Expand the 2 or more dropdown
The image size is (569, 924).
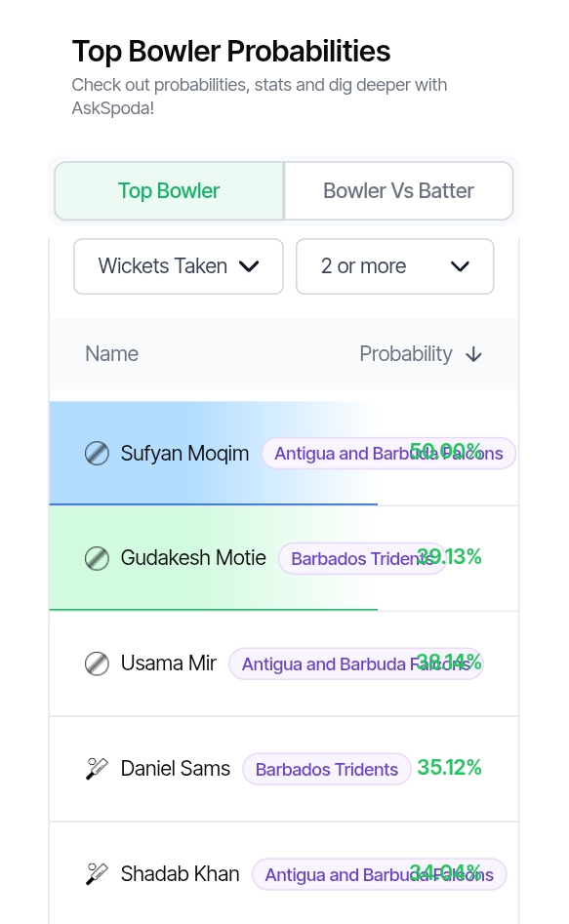[394, 266]
